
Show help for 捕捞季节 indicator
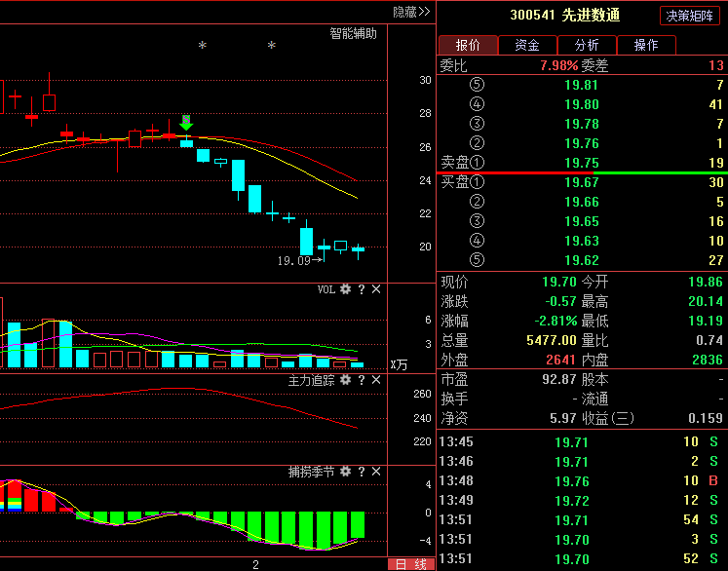click(x=361, y=472)
